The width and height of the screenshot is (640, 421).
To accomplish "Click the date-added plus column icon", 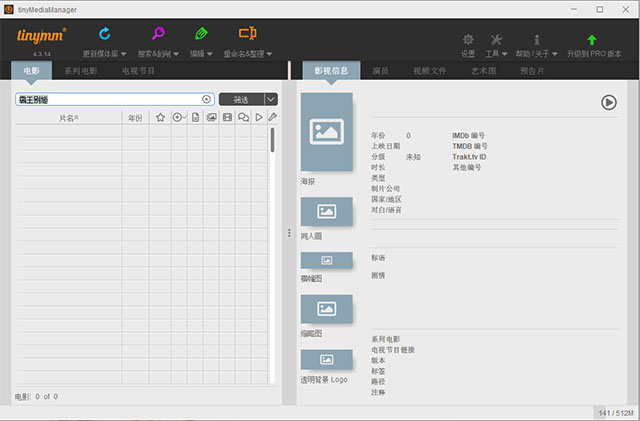I will click(x=177, y=118).
